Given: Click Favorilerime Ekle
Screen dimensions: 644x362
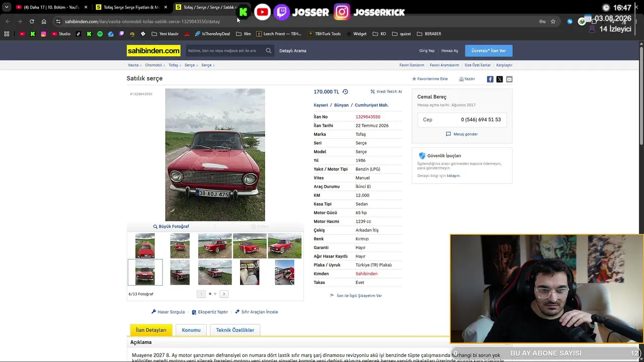Looking at the screenshot, I should (x=430, y=79).
